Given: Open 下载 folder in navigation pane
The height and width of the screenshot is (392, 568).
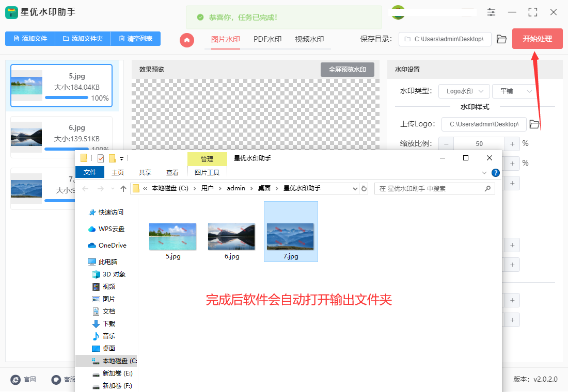Looking at the screenshot, I should 104,323.
